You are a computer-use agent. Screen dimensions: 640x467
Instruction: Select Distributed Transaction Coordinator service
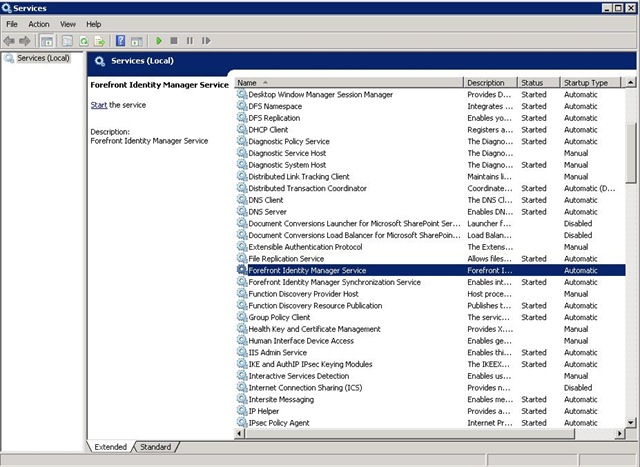click(430, 188)
